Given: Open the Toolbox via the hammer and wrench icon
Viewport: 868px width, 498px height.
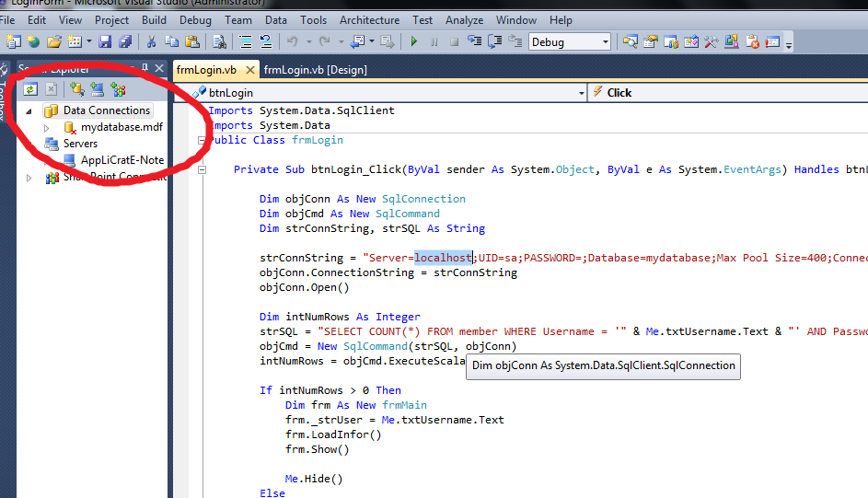Looking at the screenshot, I should coord(712,41).
